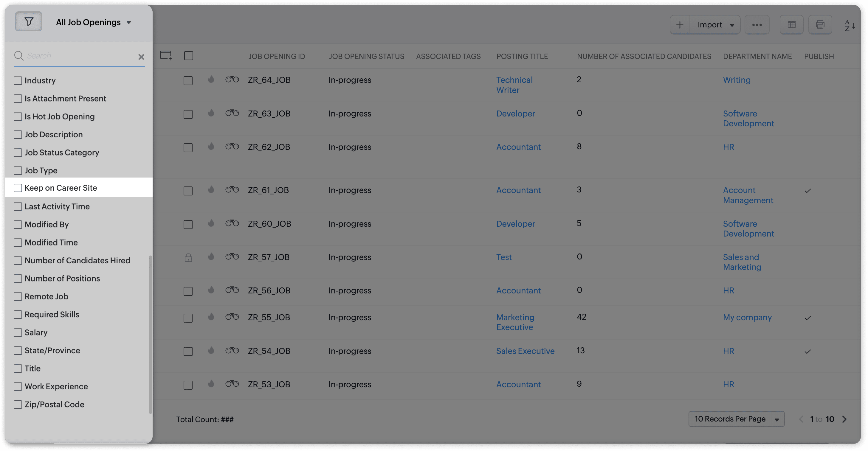Open the three-dots more options menu
This screenshot has height=451, width=868.
tap(757, 25)
